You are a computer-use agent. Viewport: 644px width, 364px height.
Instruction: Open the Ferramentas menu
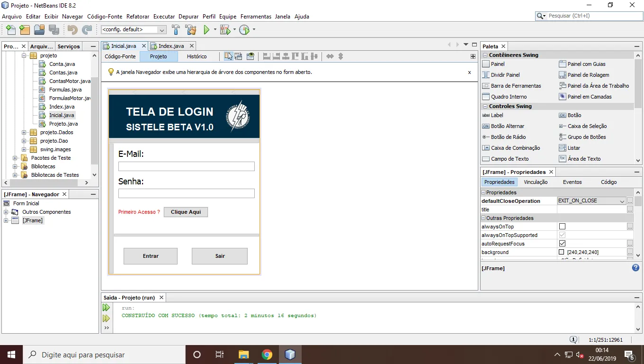256,16
